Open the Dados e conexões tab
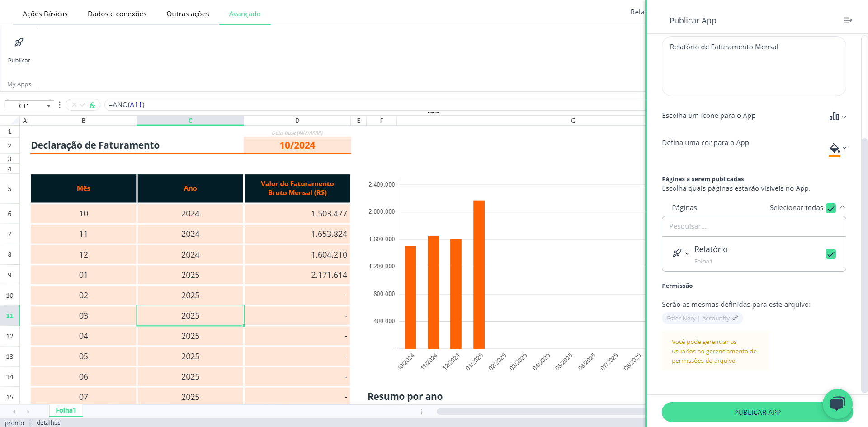 point(117,14)
